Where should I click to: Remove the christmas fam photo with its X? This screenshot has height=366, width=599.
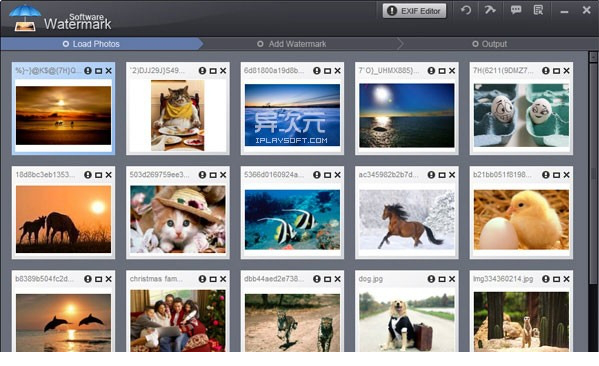pyautogui.click(x=223, y=279)
